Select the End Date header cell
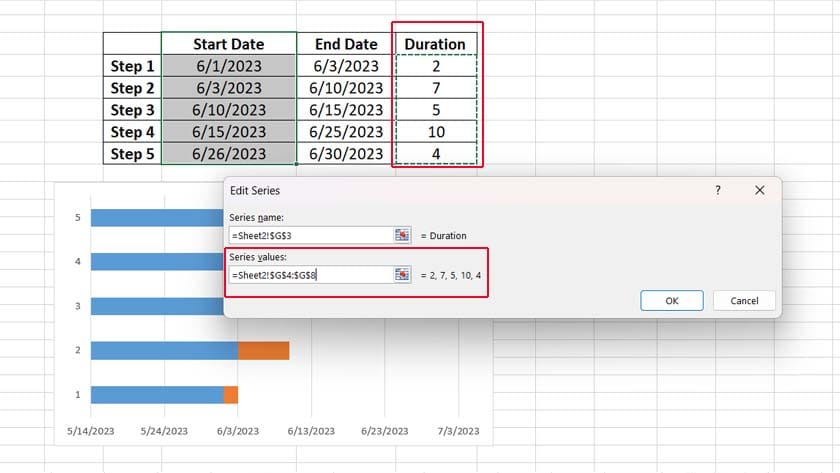 [x=346, y=44]
